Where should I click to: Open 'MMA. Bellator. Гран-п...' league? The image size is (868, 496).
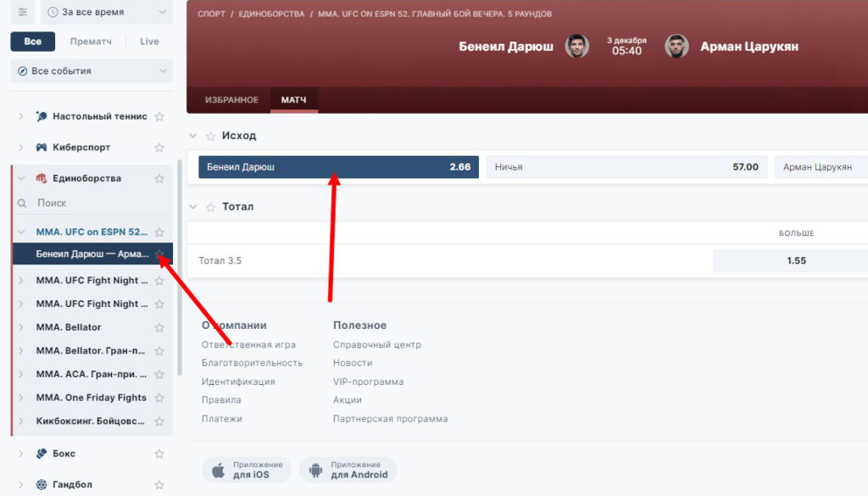90,350
